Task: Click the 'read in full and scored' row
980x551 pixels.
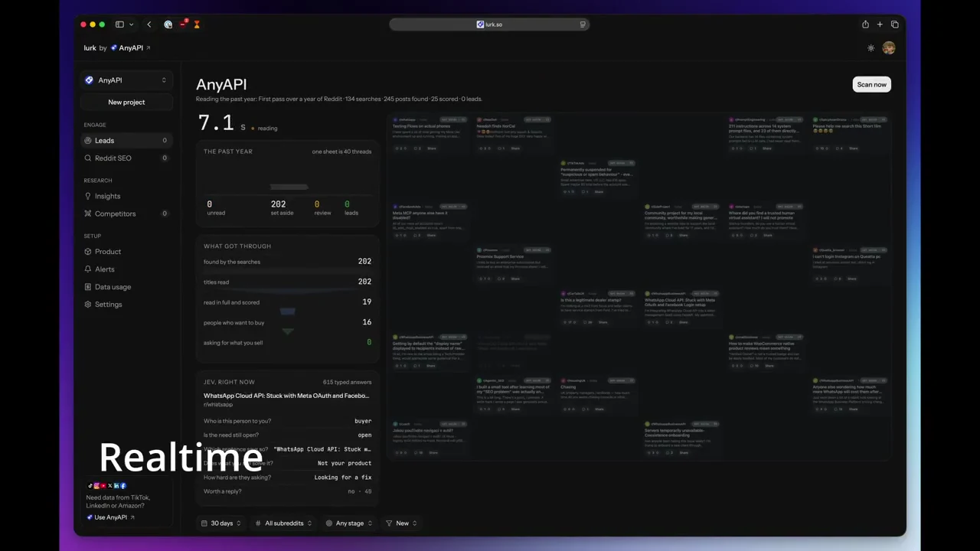Action: (287, 302)
